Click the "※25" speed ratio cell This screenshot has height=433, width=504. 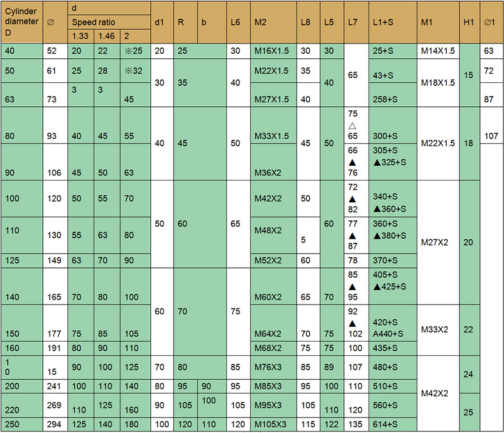click(x=135, y=51)
